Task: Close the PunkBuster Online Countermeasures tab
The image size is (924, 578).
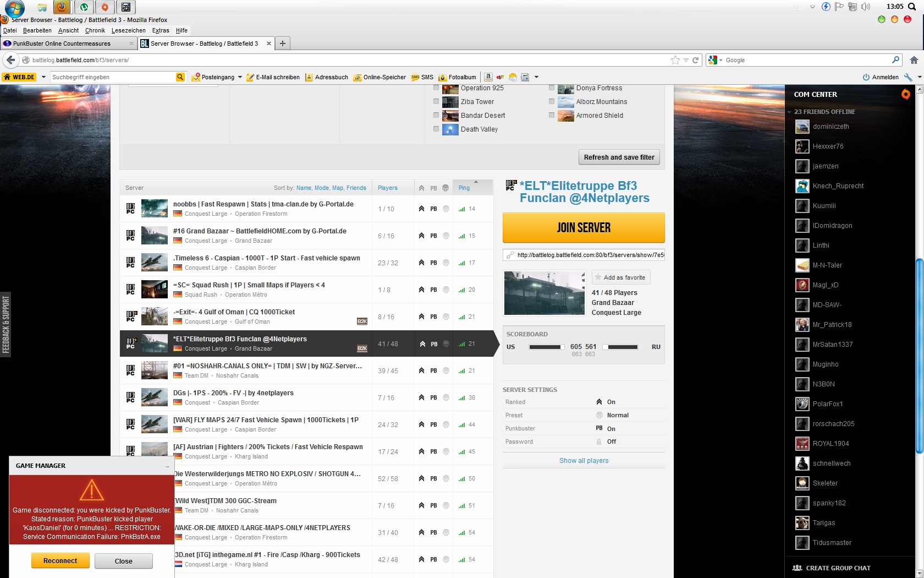Action: pyautogui.click(x=131, y=43)
